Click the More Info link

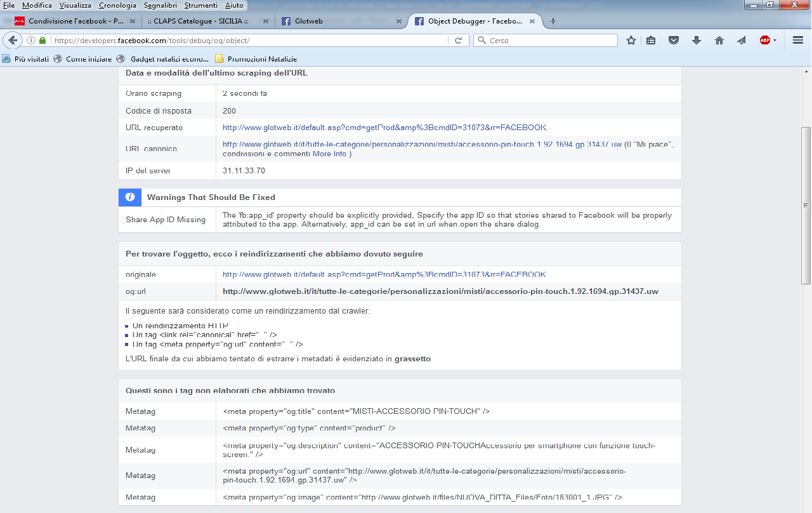pyautogui.click(x=330, y=154)
